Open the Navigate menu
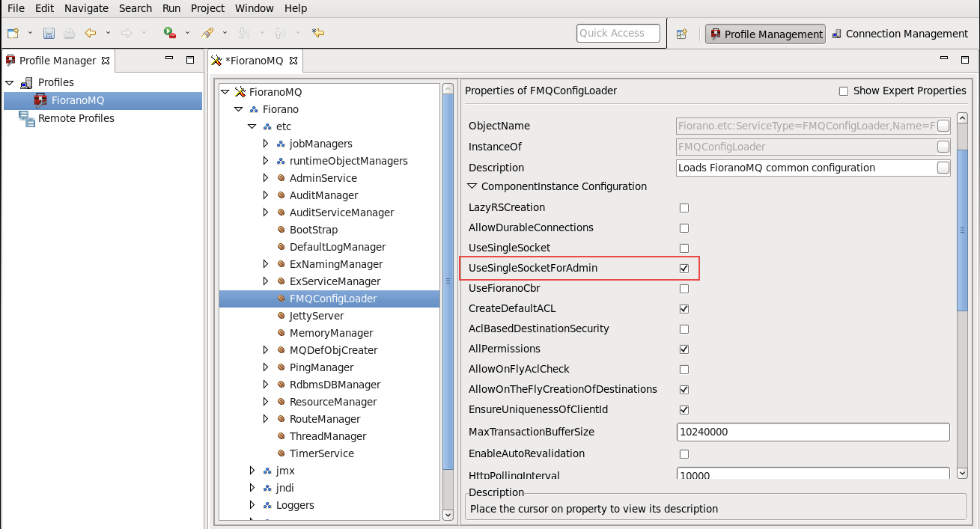 [x=86, y=8]
